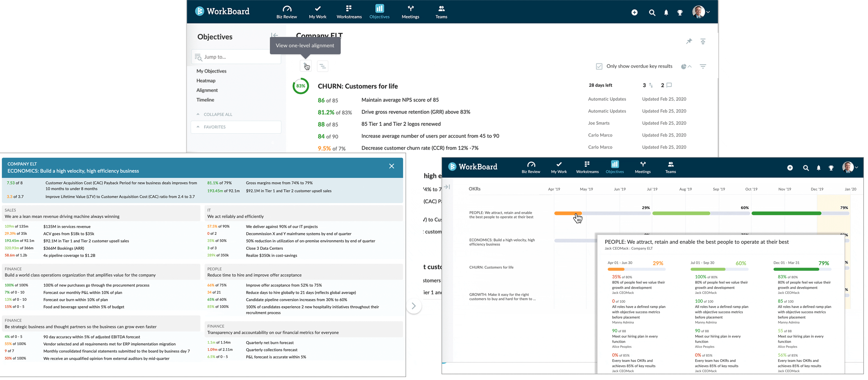
Task: Click the IT We act reliably header
Action: pos(303,214)
